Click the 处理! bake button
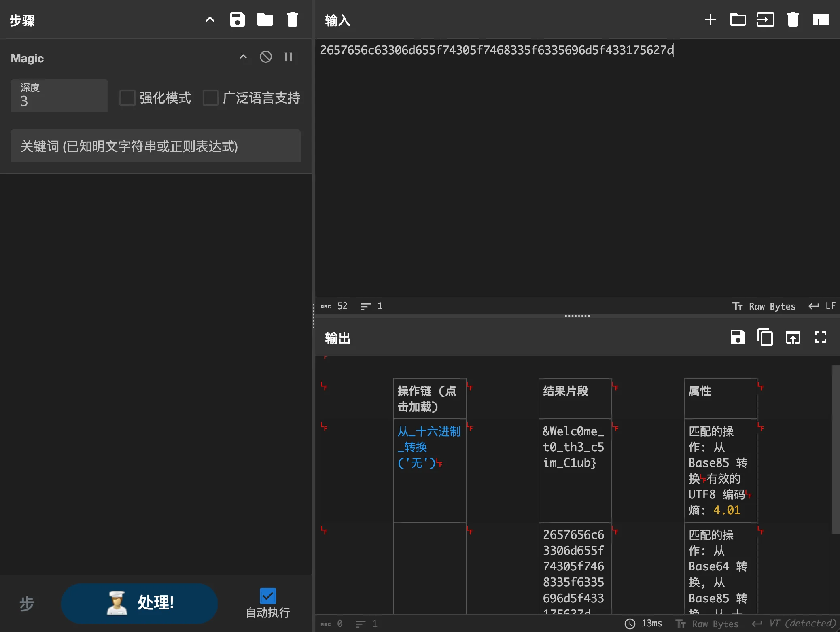 (x=139, y=603)
